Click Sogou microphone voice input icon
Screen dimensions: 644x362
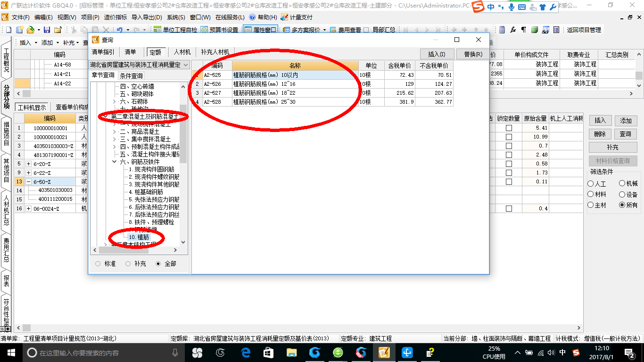(511, 7)
